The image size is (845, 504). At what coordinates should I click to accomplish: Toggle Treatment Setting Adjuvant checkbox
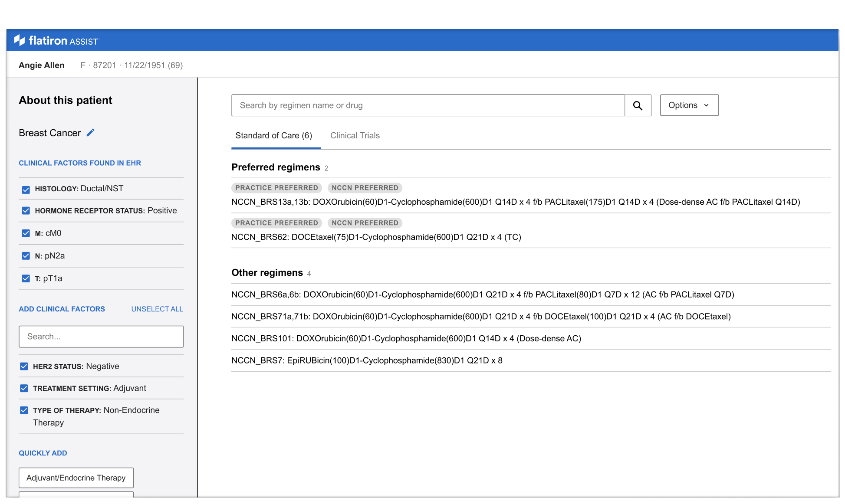(x=24, y=388)
